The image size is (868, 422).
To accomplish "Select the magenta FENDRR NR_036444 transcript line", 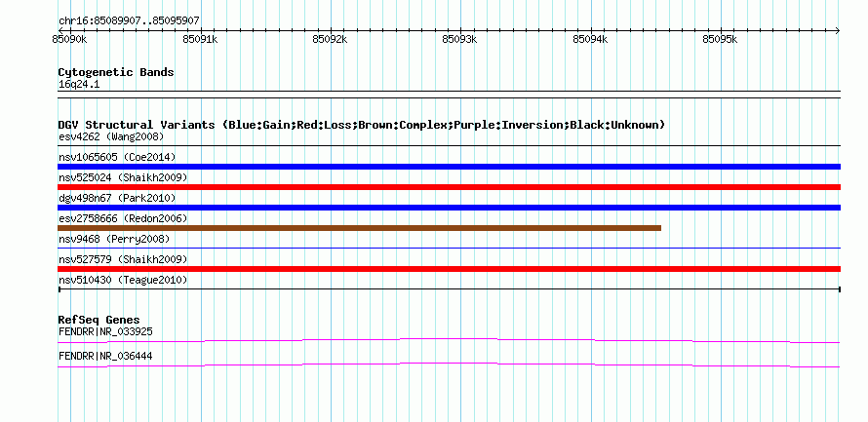I will tap(449, 364).
